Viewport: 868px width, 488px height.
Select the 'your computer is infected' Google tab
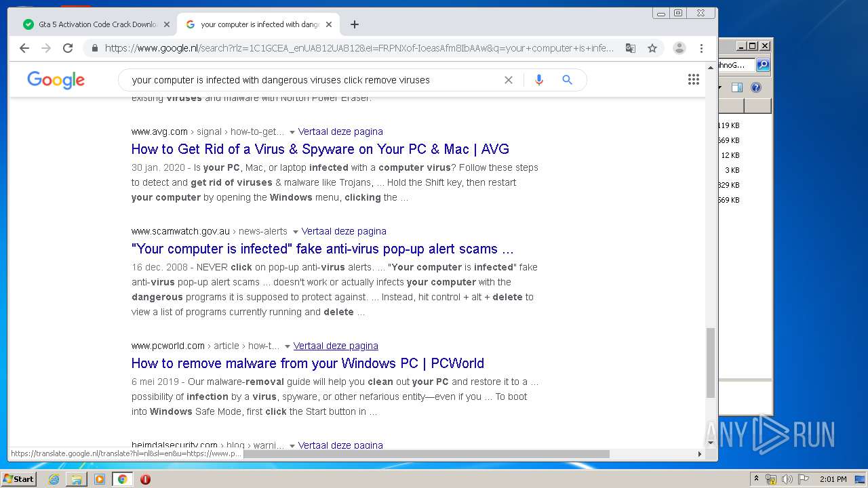point(258,24)
